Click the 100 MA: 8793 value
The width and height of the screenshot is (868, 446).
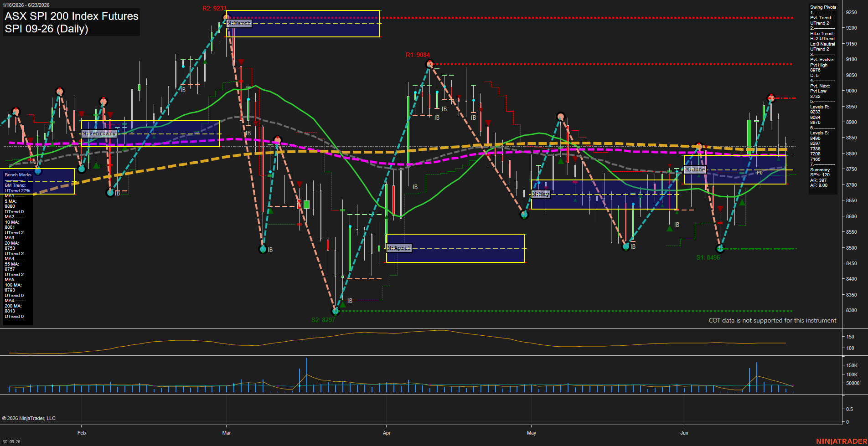[x=13, y=287]
